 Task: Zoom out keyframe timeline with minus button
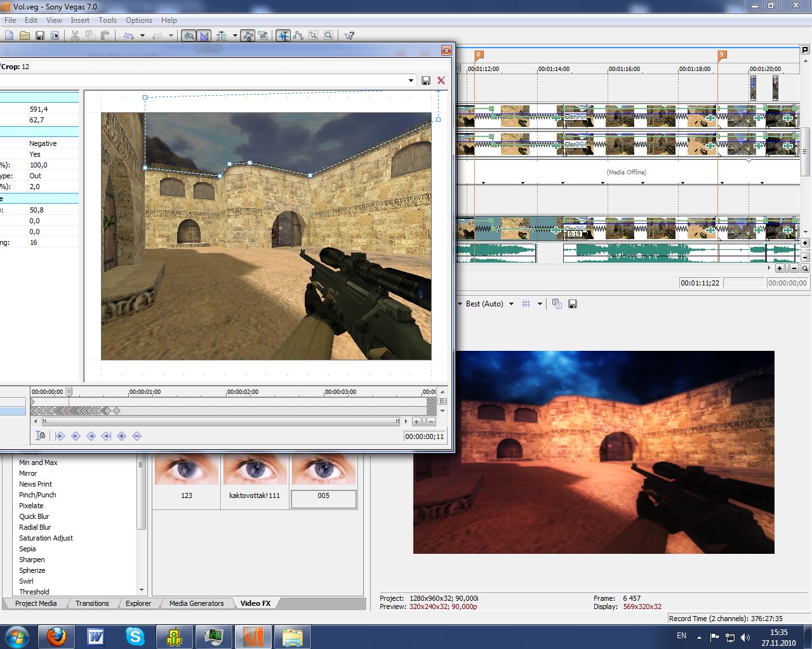pyautogui.click(x=432, y=421)
